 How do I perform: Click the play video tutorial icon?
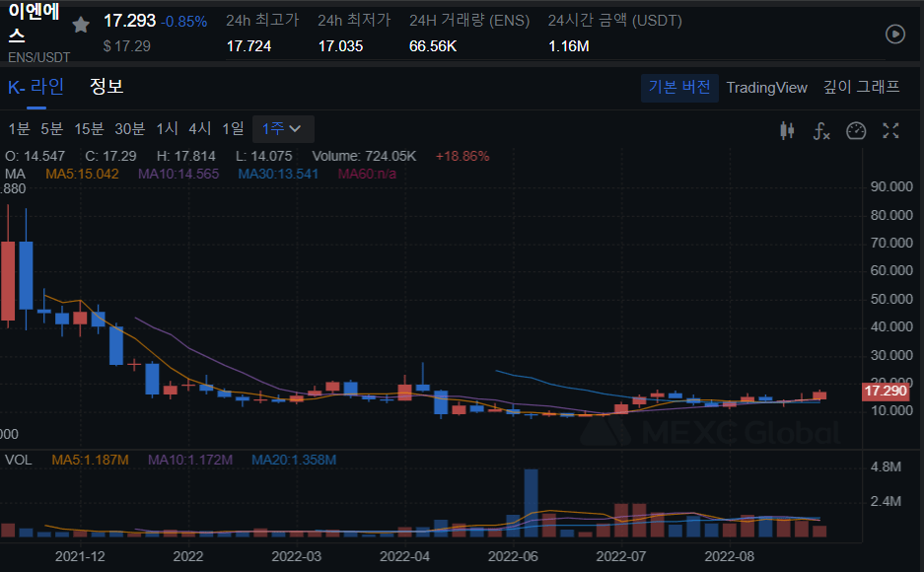tap(895, 35)
